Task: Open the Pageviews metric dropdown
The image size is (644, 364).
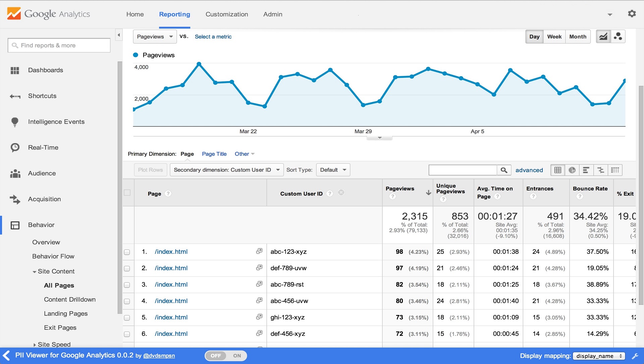Action: click(155, 37)
